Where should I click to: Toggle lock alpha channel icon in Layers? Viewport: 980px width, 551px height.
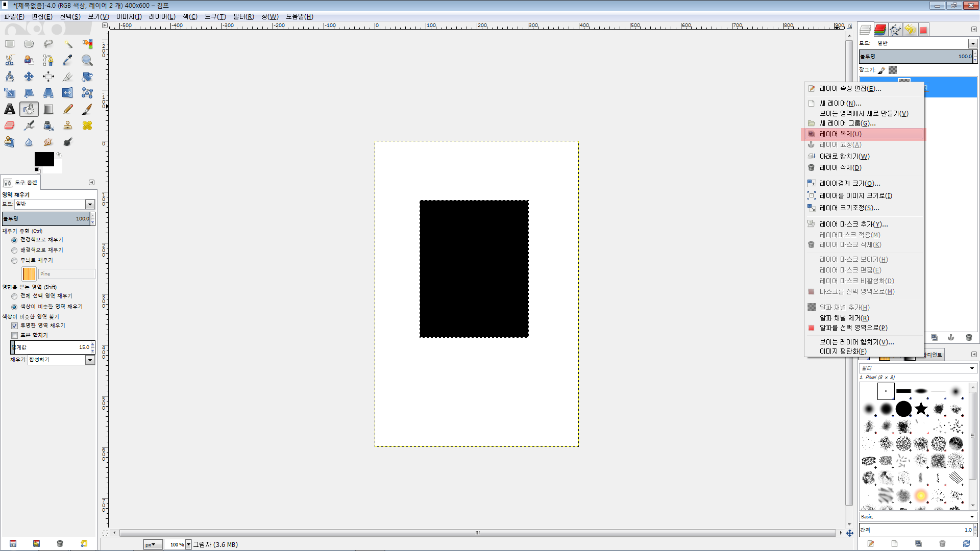point(893,70)
